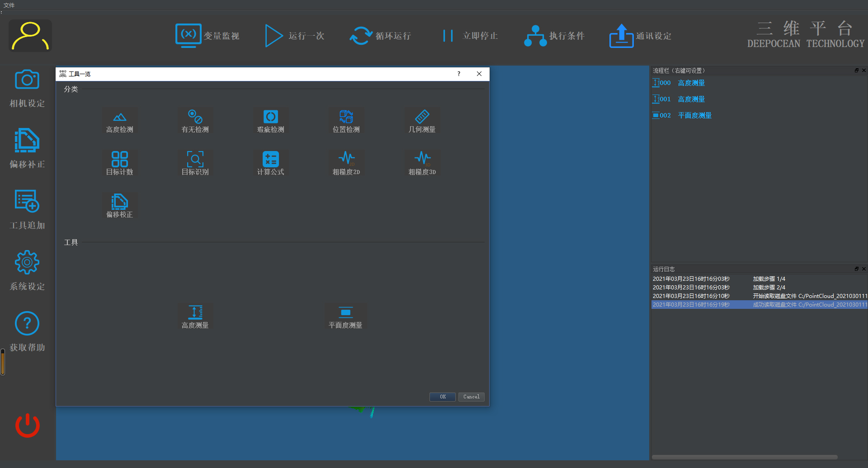Select flow step 001 高度测量
868x468 pixels.
(679, 99)
